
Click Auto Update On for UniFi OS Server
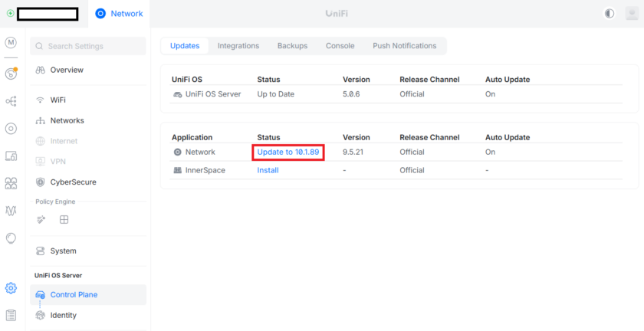[x=491, y=94]
